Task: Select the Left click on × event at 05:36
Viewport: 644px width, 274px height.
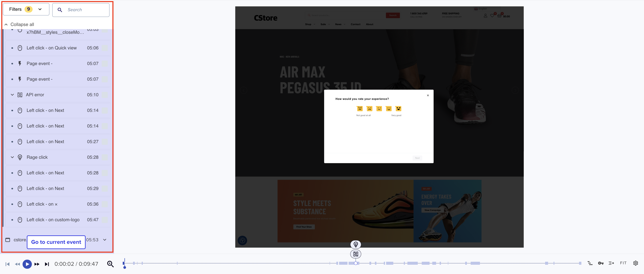Action: pos(58,204)
